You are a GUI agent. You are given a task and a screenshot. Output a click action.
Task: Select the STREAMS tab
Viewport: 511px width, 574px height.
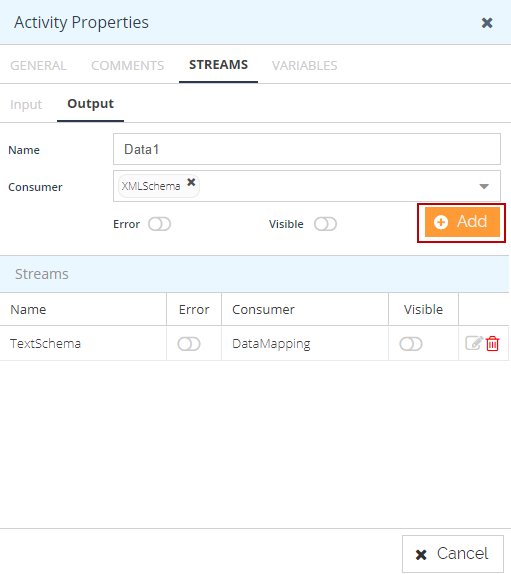point(219,65)
